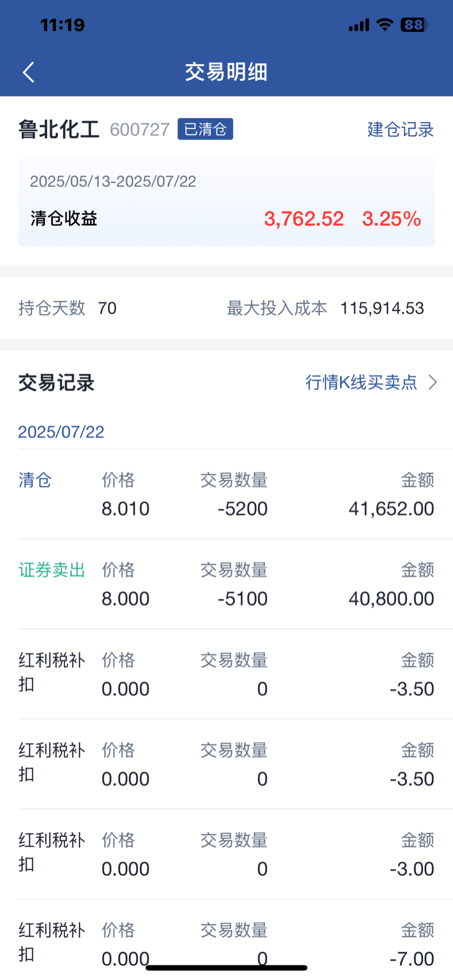Tap the 3.25% return percentage
The image size is (453, 980).
pyautogui.click(x=392, y=219)
